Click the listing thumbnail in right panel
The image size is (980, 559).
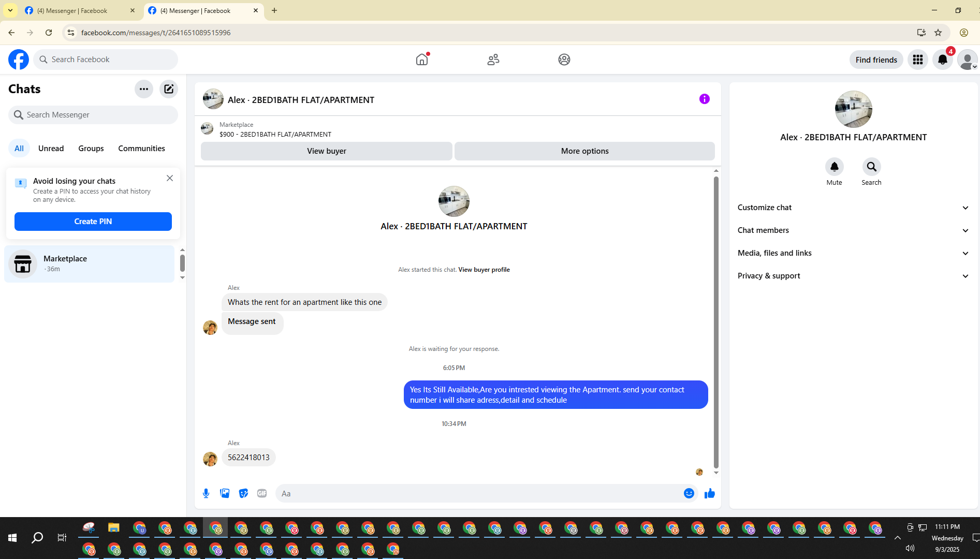click(x=854, y=109)
